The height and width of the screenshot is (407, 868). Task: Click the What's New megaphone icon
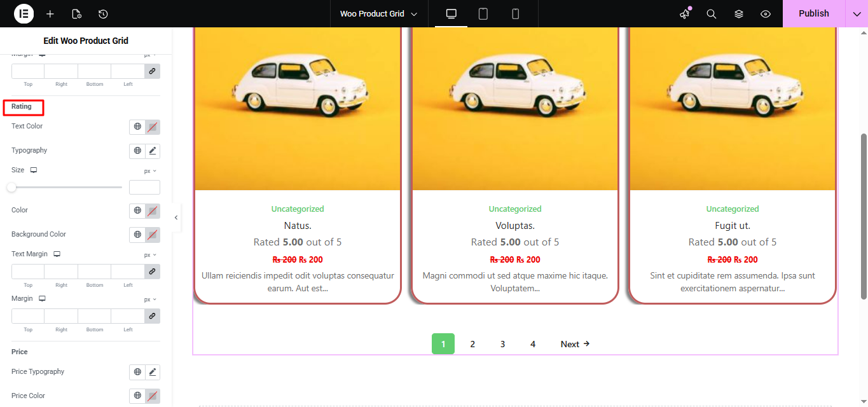coord(685,14)
